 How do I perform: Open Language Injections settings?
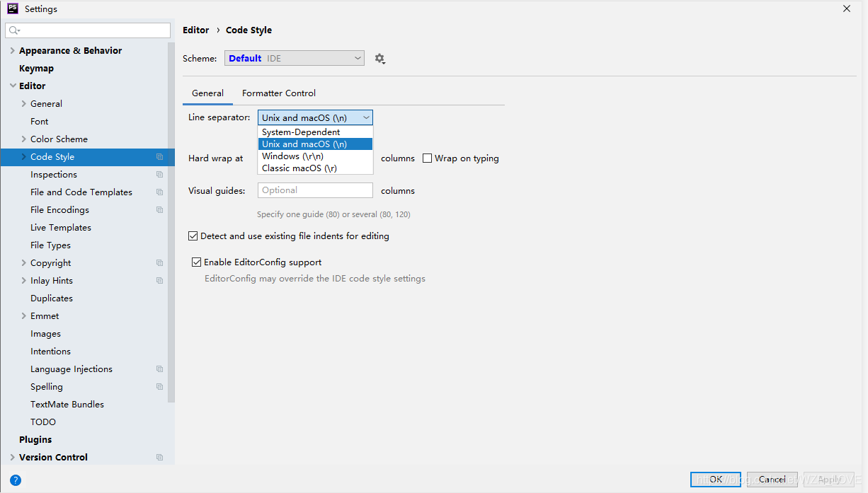pyautogui.click(x=72, y=369)
